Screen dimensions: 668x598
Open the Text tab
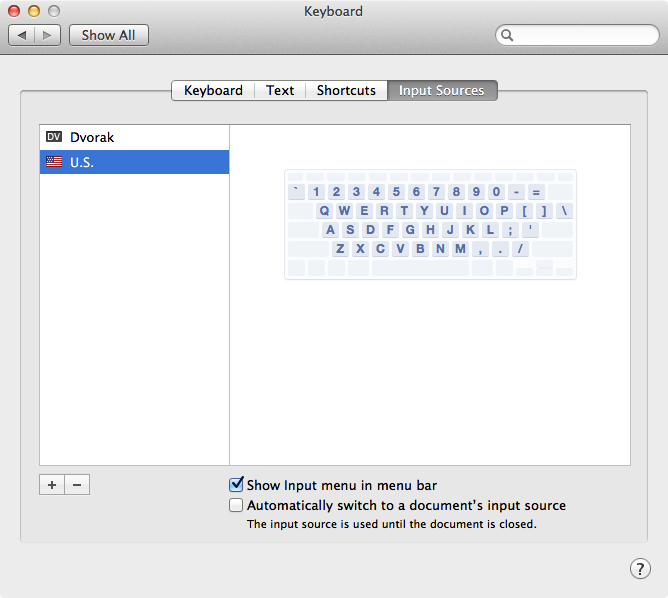click(280, 90)
